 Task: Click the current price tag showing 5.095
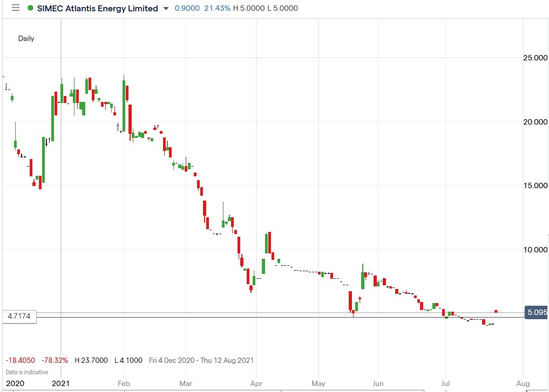[536, 312]
